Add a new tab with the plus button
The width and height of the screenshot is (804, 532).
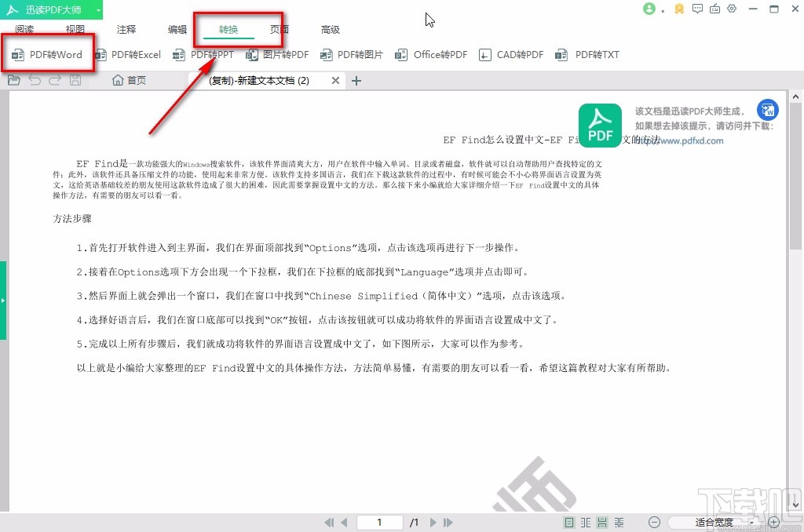356,81
